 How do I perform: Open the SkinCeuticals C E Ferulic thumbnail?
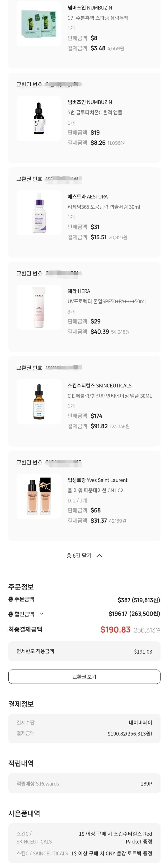[39, 402]
